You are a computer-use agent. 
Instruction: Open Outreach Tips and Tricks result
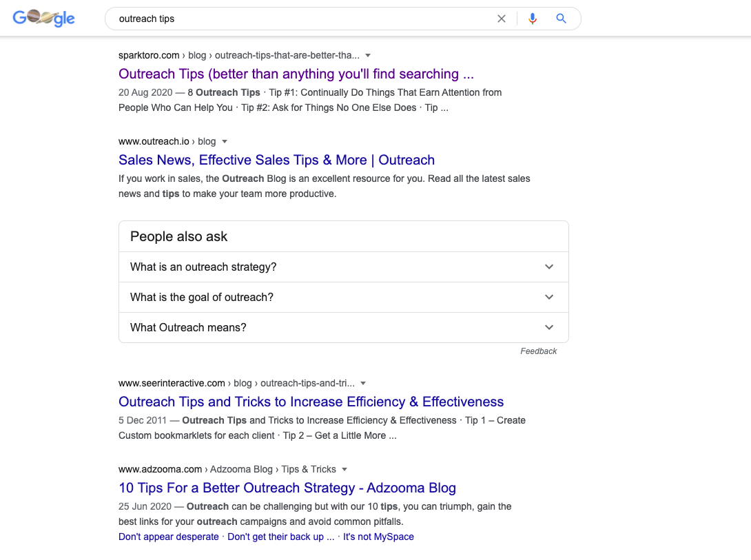pyautogui.click(x=311, y=402)
